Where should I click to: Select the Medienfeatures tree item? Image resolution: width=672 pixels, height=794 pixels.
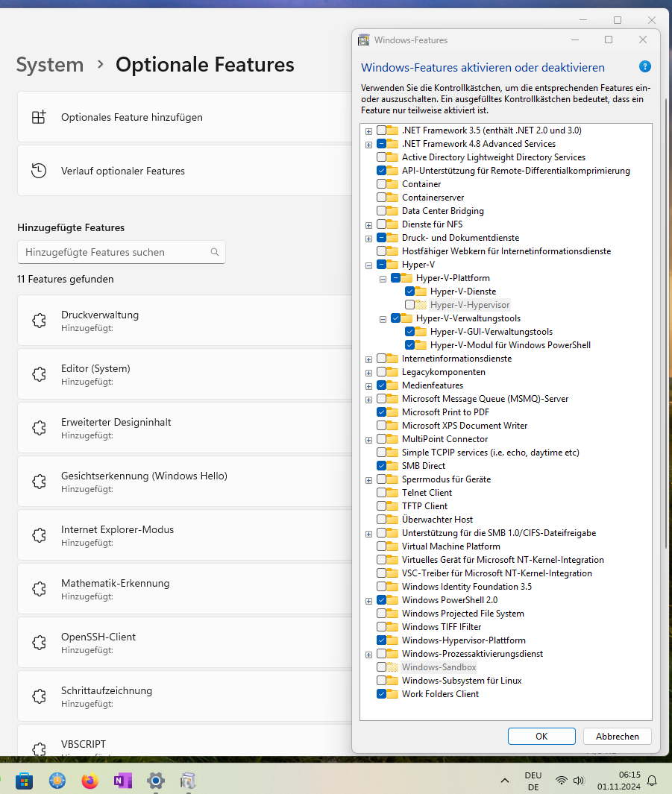pos(432,385)
